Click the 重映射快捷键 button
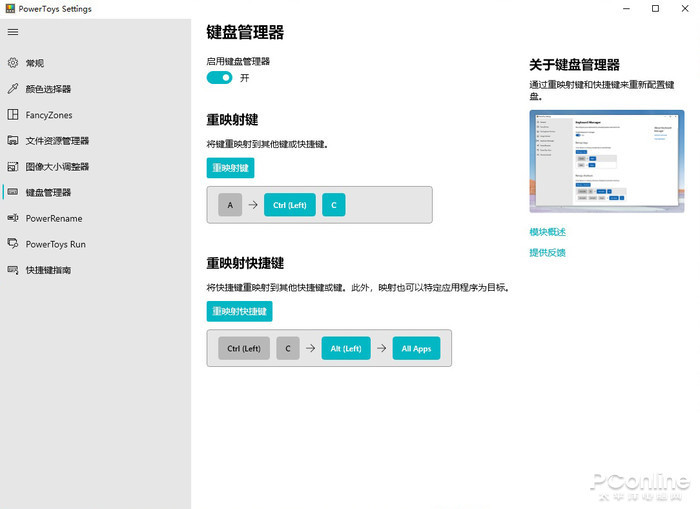Image resolution: width=700 pixels, height=509 pixels. coord(239,311)
